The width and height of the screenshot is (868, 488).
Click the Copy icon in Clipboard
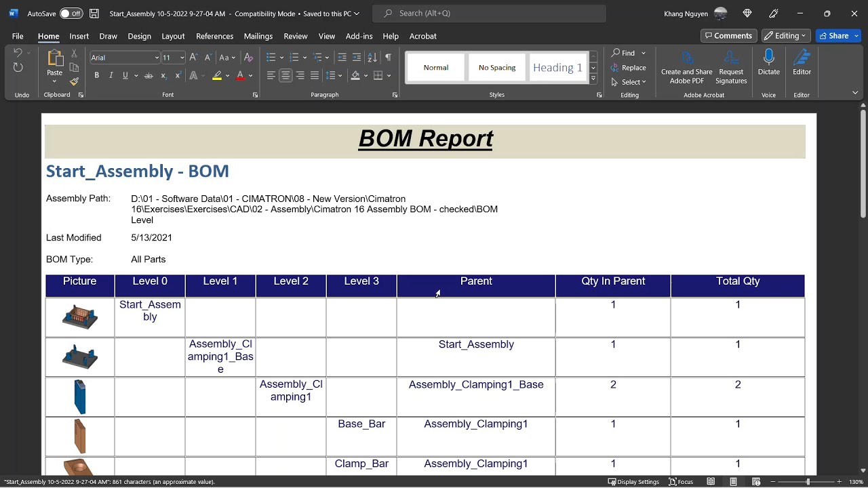[74, 67]
